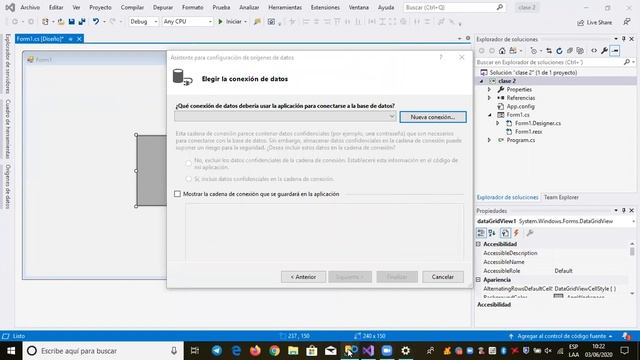Collapse the Accesibilidad property category
Screen dimensions: 640x360
(478, 244)
